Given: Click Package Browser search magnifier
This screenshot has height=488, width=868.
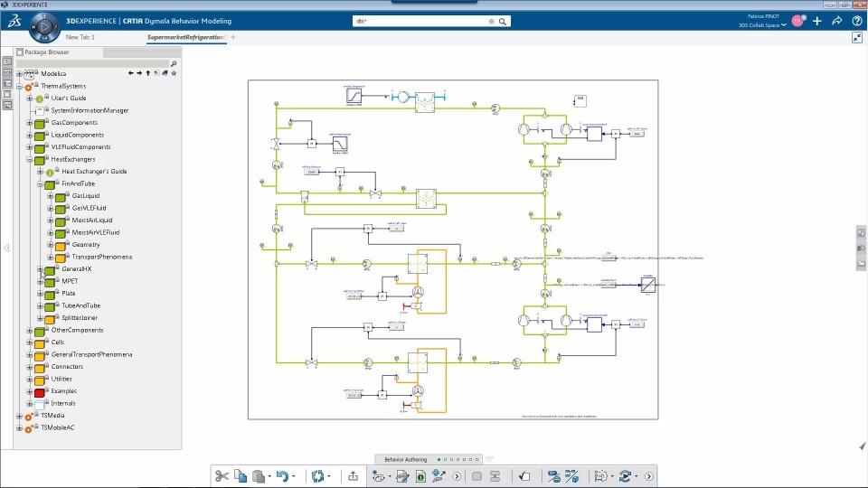Looking at the screenshot, I should point(174,63).
